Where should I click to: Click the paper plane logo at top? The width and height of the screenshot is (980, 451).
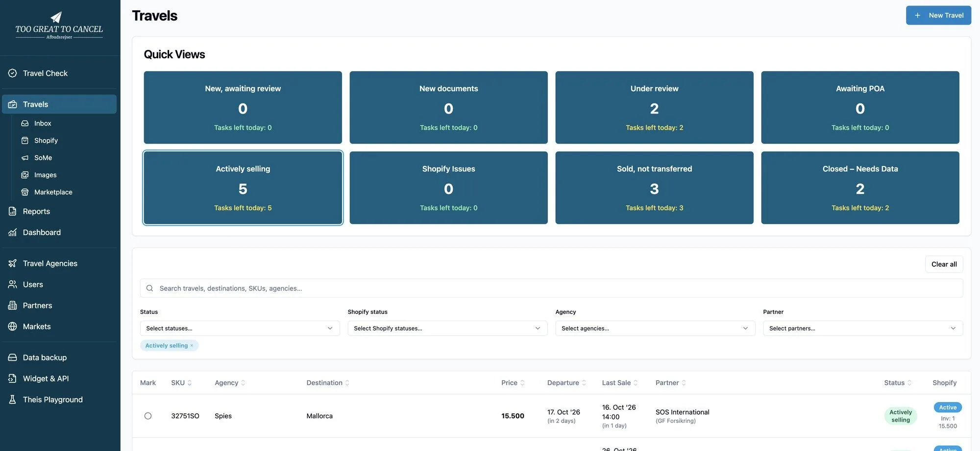[56, 17]
